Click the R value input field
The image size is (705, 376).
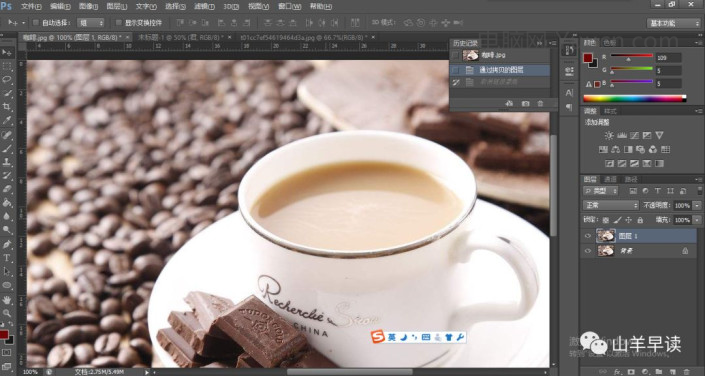[668, 58]
